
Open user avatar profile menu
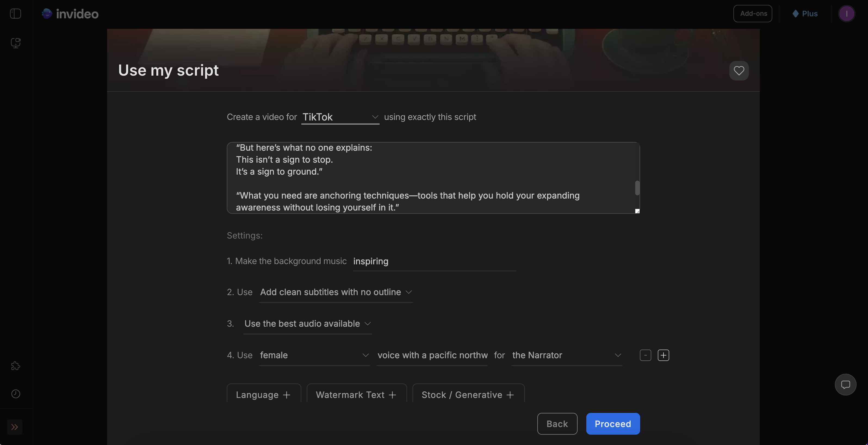(x=847, y=14)
